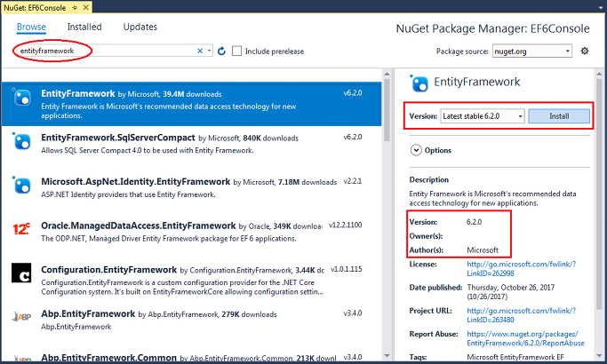The image size is (607, 364).
Task: Open the Project URL link
Action: (x=521, y=315)
